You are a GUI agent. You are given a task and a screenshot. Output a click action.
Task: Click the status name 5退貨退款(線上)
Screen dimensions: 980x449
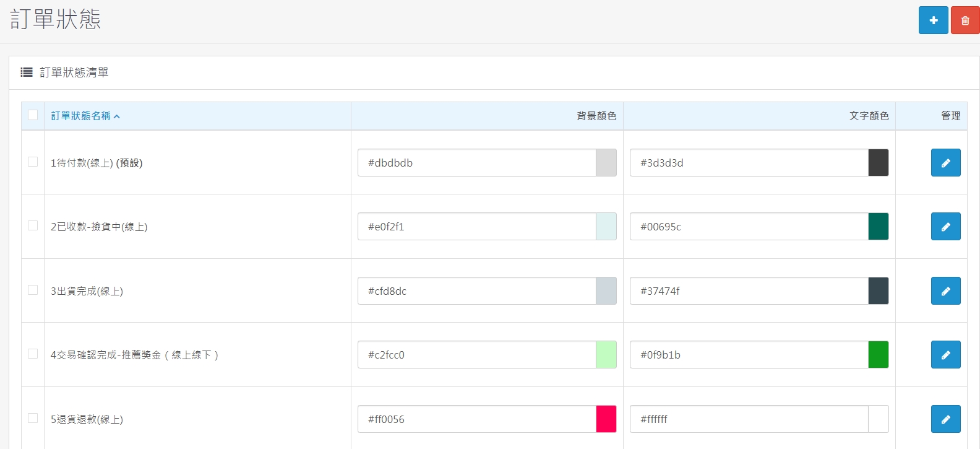[x=87, y=419]
